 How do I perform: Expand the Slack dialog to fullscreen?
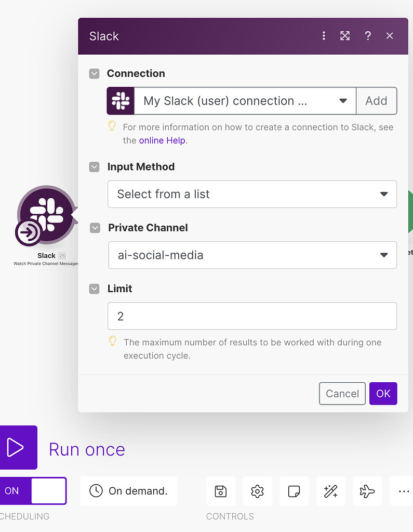[x=345, y=36]
